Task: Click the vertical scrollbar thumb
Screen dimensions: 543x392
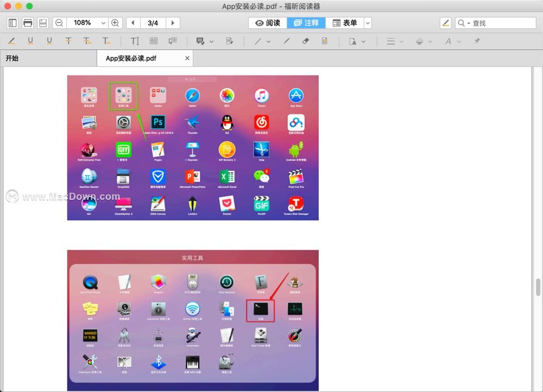Action: (538, 287)
